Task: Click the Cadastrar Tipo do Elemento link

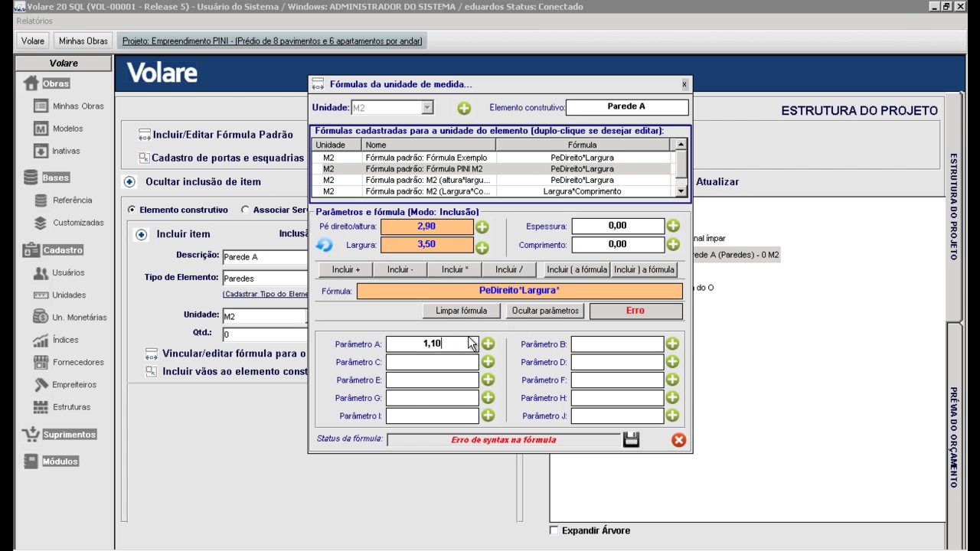Action: click(266, 294)
